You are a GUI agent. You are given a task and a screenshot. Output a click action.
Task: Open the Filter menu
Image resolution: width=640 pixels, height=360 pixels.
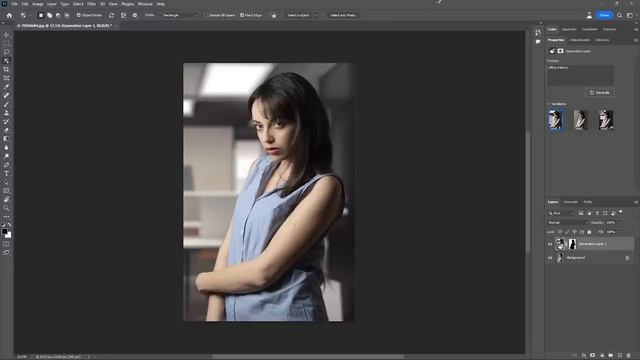(x=91, y=4)
